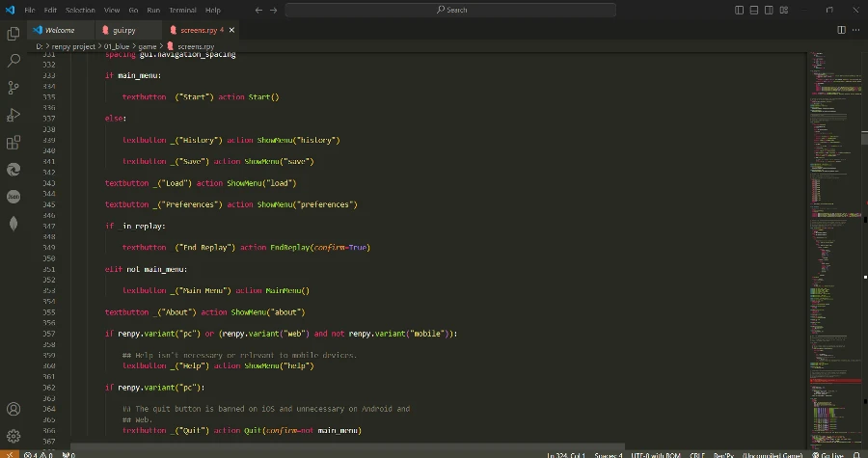
Task: Toggle the bottom Panel layout button
Action: [x=753, y=10]
